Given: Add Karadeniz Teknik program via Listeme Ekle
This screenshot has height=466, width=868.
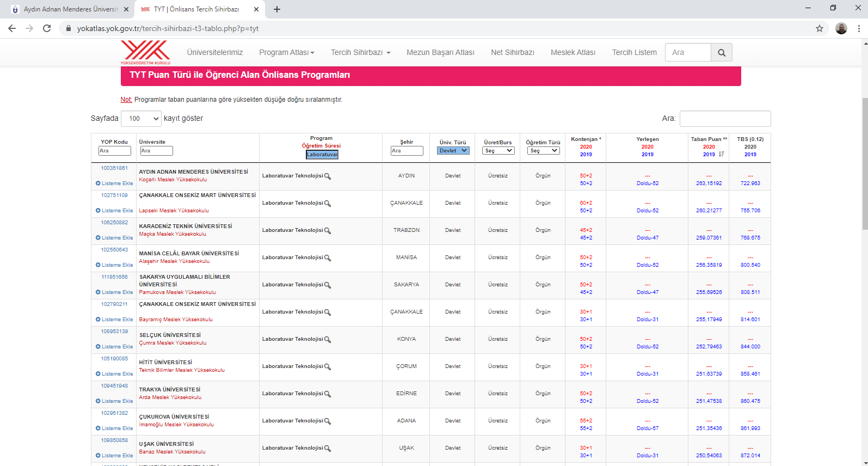Looking at the screenshot, I should [114, 238].
